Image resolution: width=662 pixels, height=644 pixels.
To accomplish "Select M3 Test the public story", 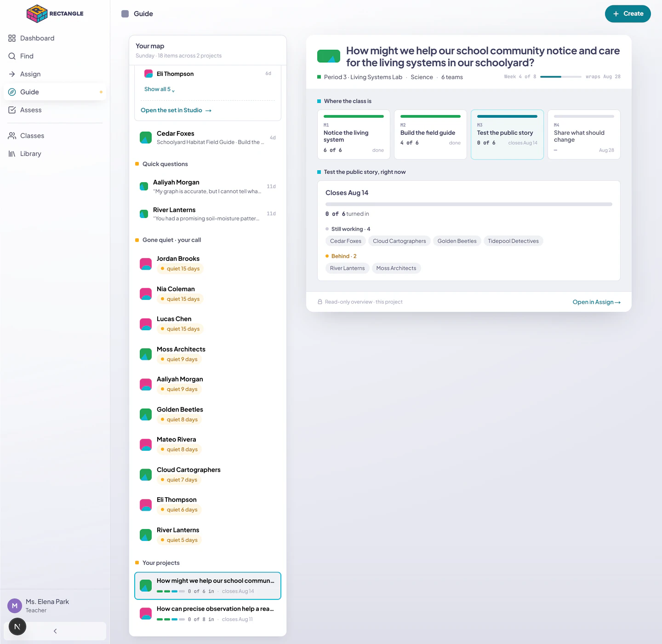I will 507,134.
